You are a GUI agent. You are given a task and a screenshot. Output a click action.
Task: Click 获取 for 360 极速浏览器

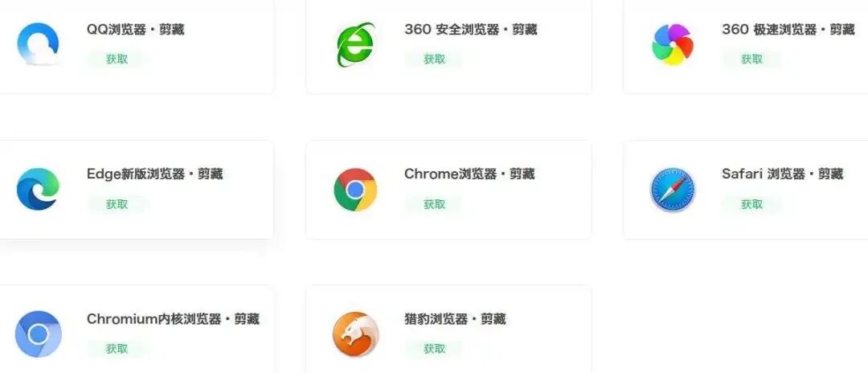point(751,59)
